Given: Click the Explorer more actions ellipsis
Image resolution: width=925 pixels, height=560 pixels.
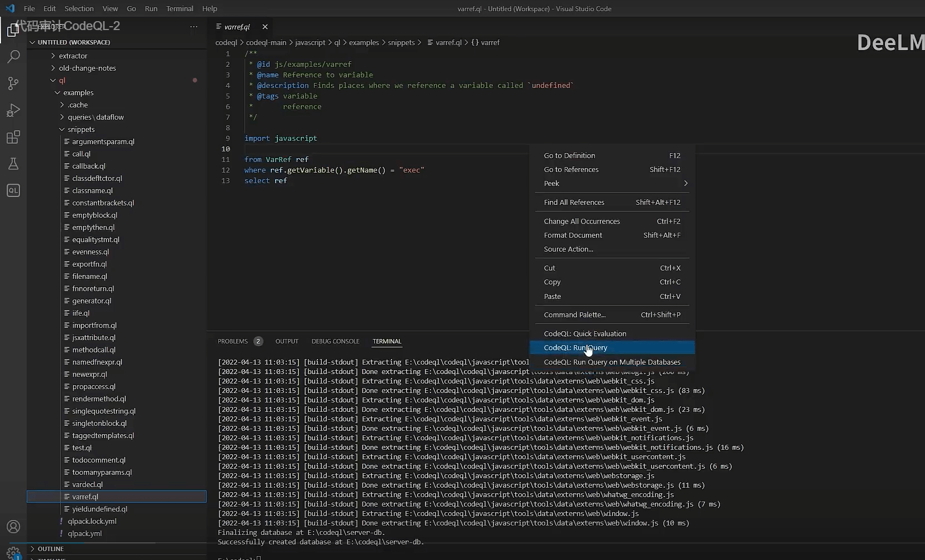Looking at the screenshot, I should (x=194, y=27).
